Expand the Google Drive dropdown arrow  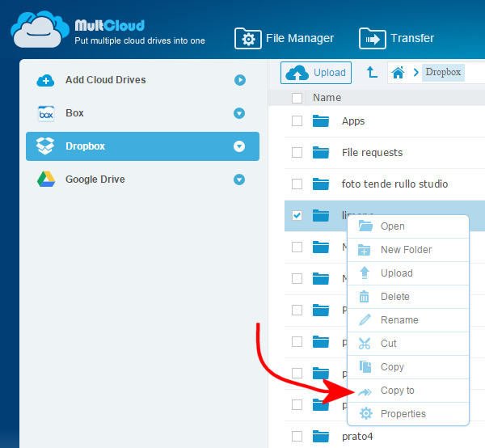[239, 180]
